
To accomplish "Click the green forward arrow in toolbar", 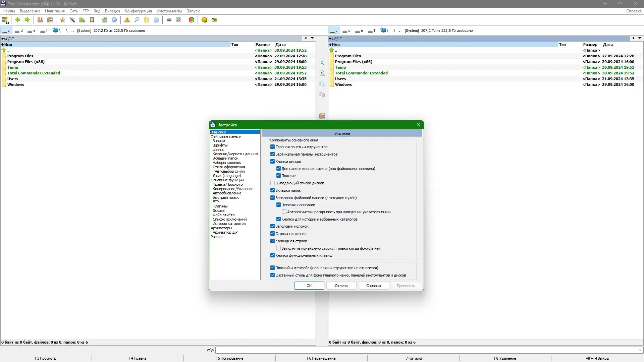I will click(27, 20).
